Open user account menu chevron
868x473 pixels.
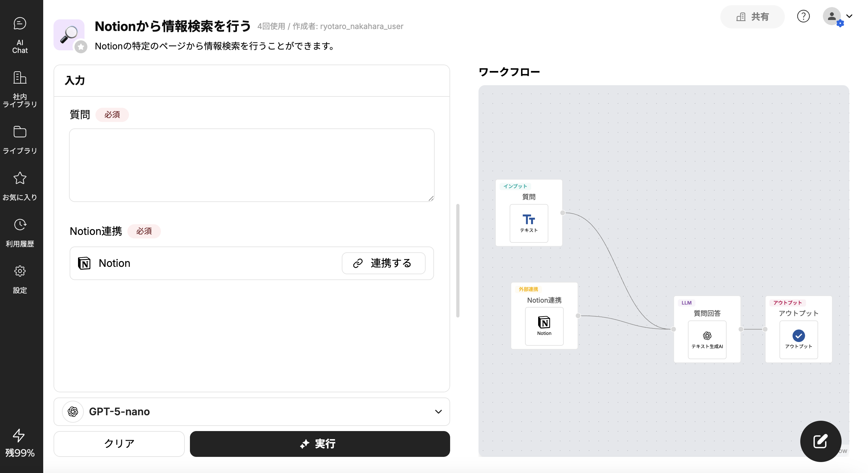849,16
